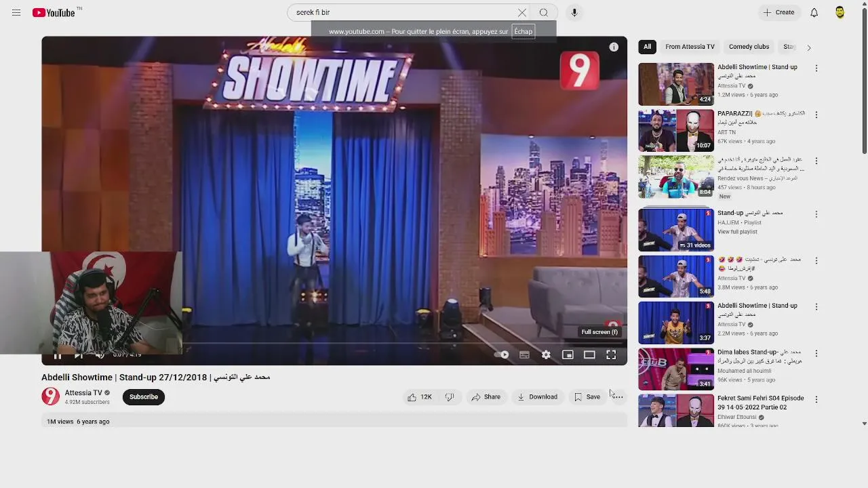Click 'View full playlist' link

pos(737,232)
